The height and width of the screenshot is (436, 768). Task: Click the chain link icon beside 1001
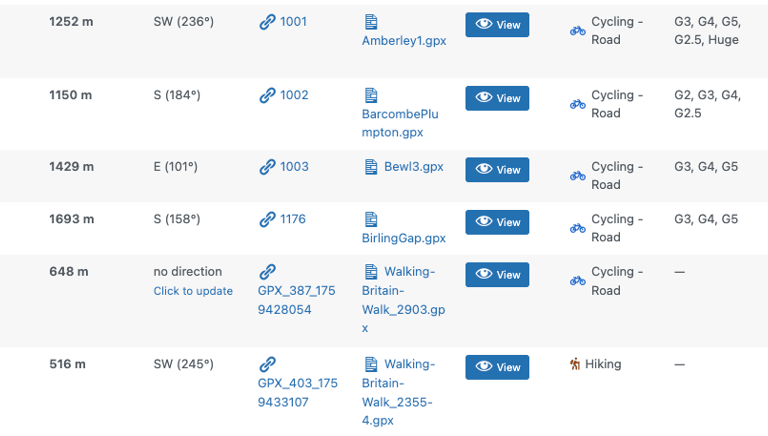click(x=267, y=22)
